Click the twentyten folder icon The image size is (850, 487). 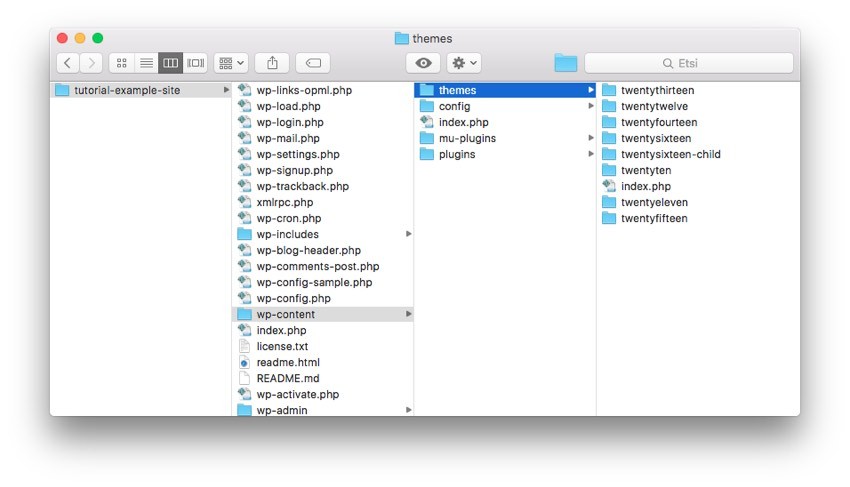(x=609, y=170)
